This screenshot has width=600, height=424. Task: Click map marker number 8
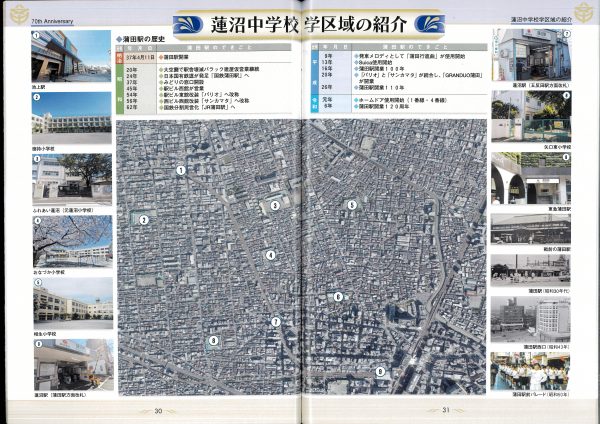(213, 341)
